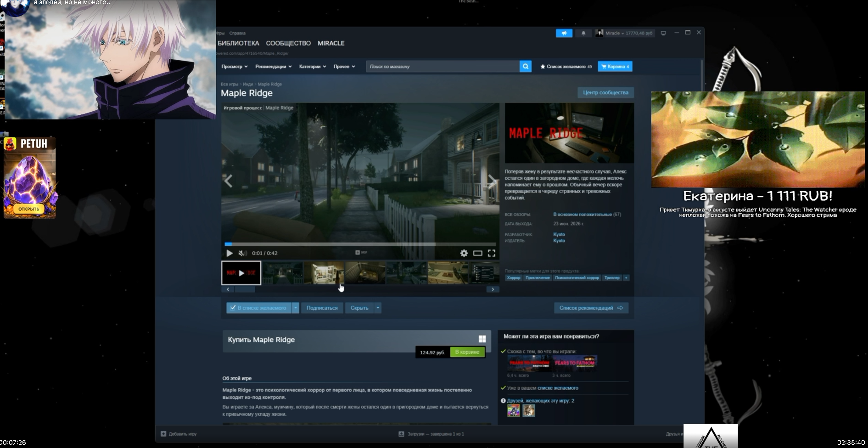Expand Скрыть dropdown arrow
This screenshot has width=868, height=448.
tap(378, 308)
